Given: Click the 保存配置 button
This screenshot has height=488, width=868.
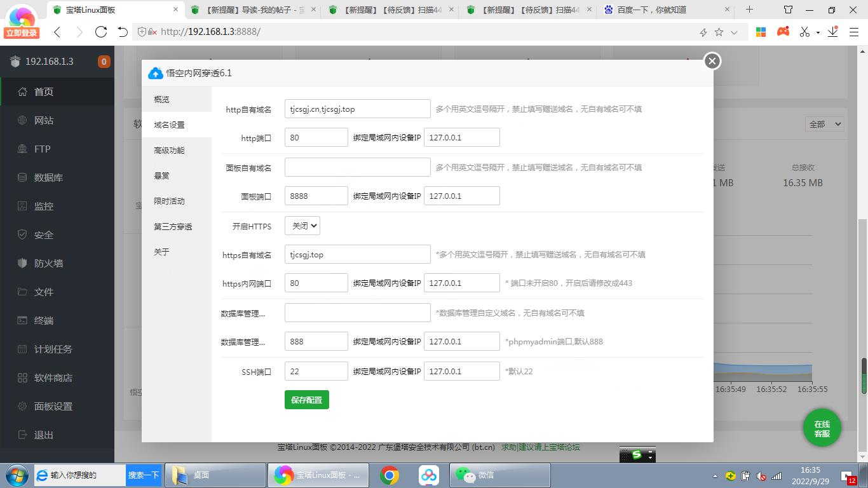Looking at the screenshot, I should (307, 400).
